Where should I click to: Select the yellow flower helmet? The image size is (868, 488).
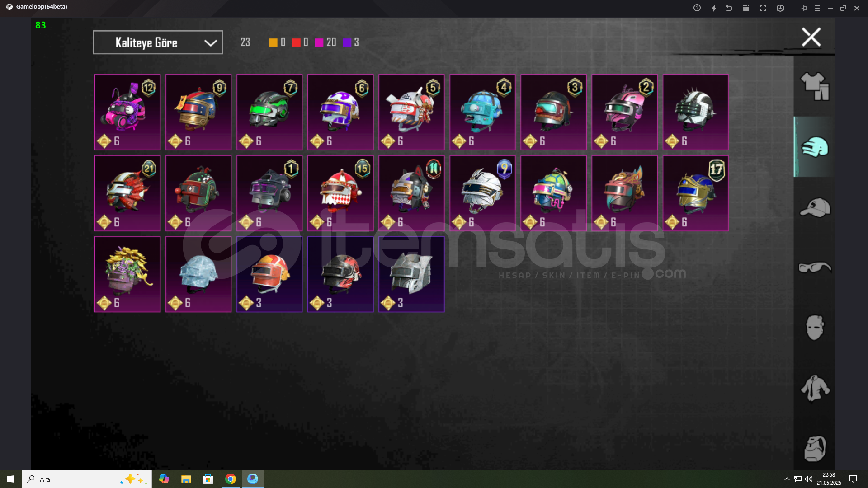[127, 274]
